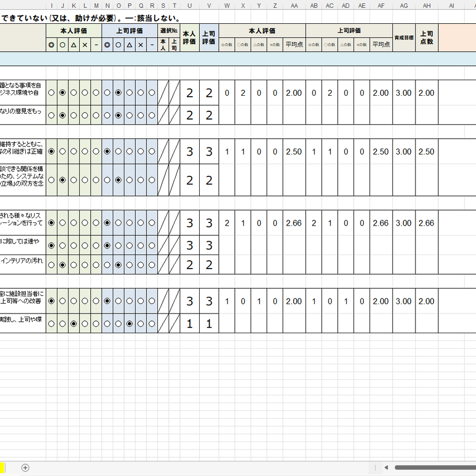The height and width of the screenshot is (476, 476).
Task: Select 上司評価 ◎ radio in なりの意見をもっ row
Action: click(x=107, y=115)
